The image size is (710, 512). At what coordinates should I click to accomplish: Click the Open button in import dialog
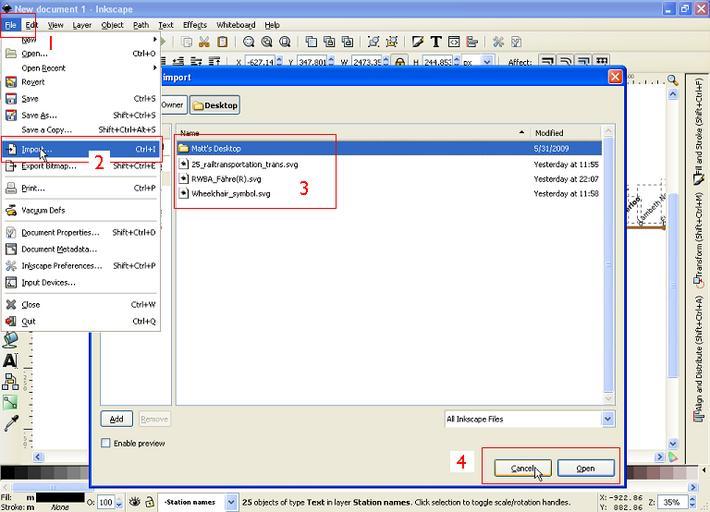[585, 468]
